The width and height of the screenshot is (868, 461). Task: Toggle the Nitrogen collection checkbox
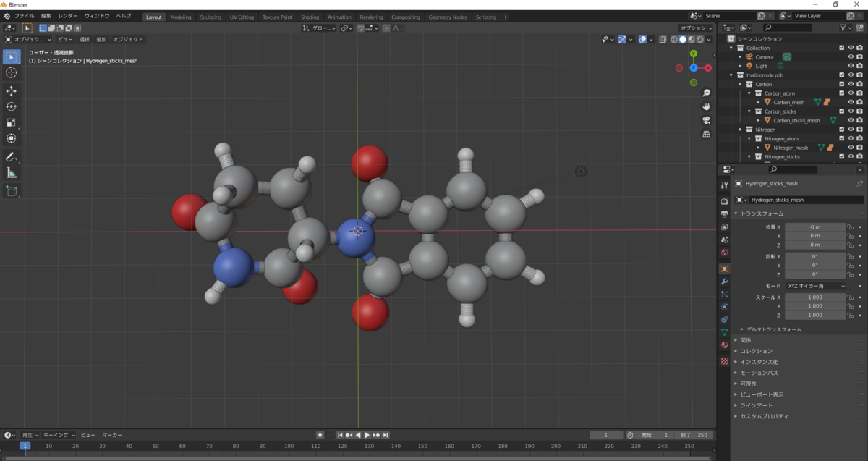coord(842,130)
